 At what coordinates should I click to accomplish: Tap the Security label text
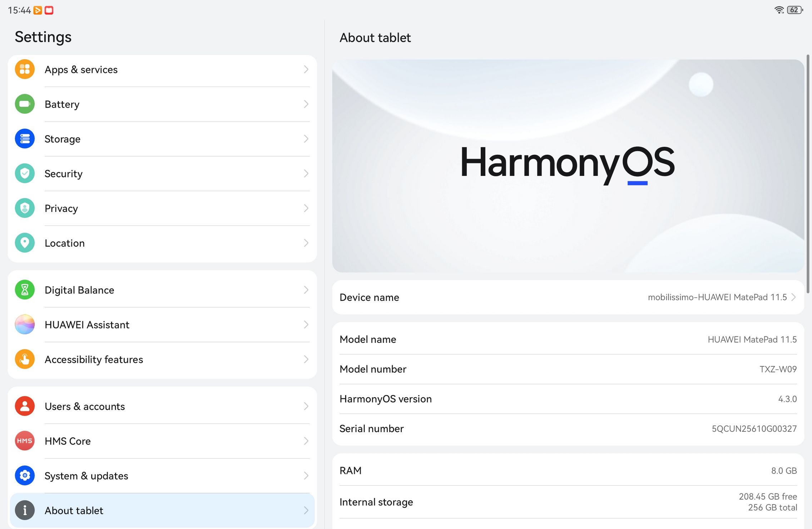click(x=64, y=173)
